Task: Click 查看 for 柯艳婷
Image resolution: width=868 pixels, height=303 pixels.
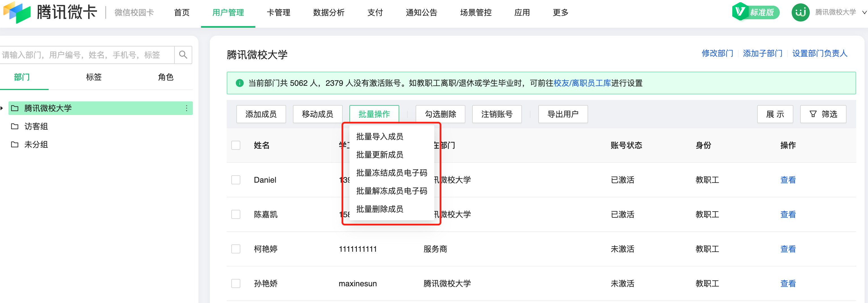Action: [788, 249]
